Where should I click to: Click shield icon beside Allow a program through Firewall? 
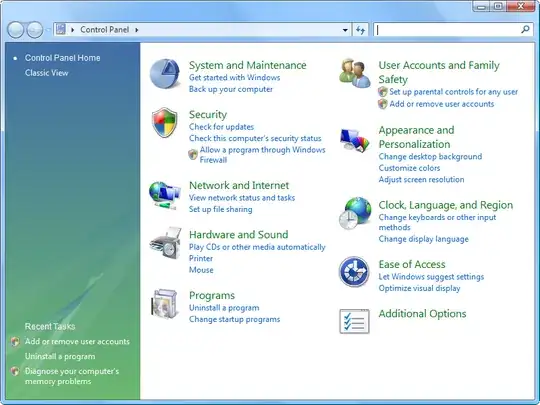[x=193, y=155]
